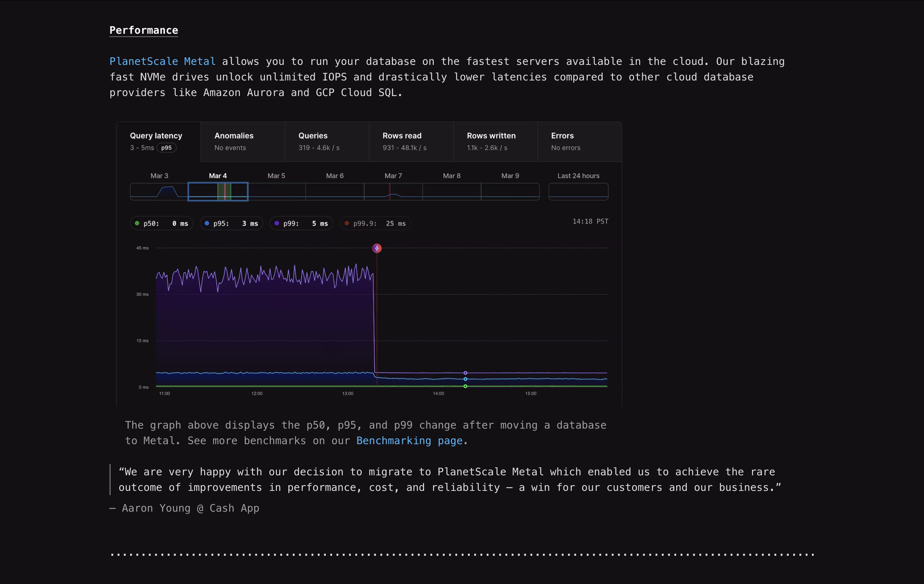Image resolution: width=924 pixels, height=584 pixels.
Task: Click the green p50 data point on chart
Action: coord(465,386)
